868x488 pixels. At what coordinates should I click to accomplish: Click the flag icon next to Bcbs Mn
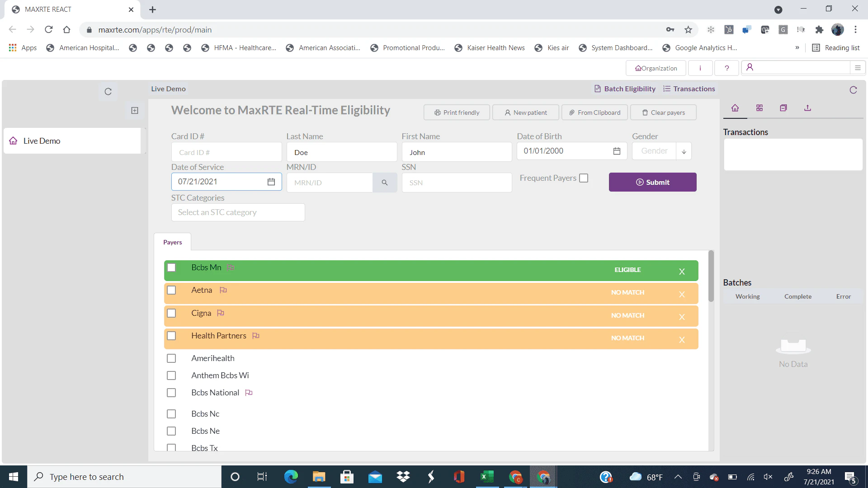[231, 267]
